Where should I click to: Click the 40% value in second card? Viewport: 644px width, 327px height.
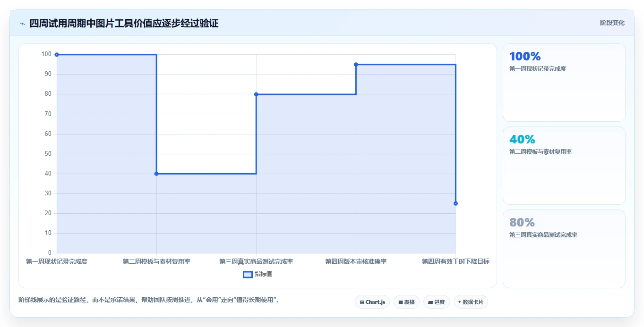pyautogui.click(x=522, y=140)
